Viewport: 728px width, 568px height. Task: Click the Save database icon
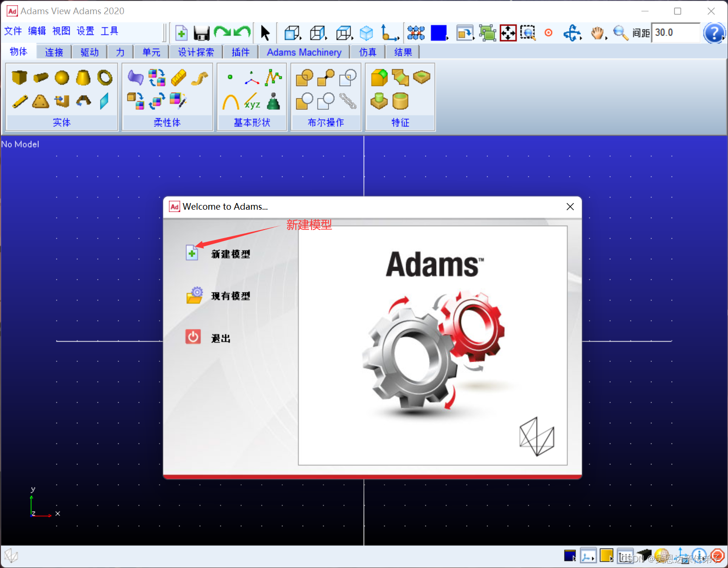click(x=201, y=32)
